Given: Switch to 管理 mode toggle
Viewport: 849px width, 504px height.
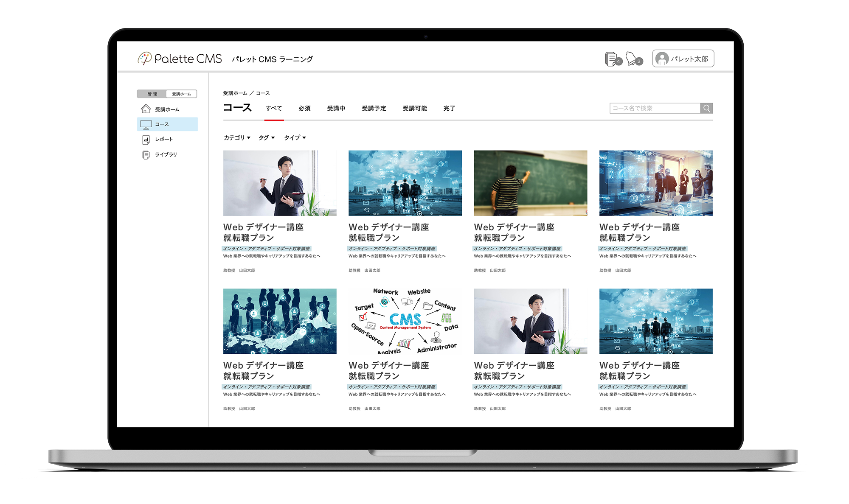Looking at the screenshot, I should click(152, 94).
